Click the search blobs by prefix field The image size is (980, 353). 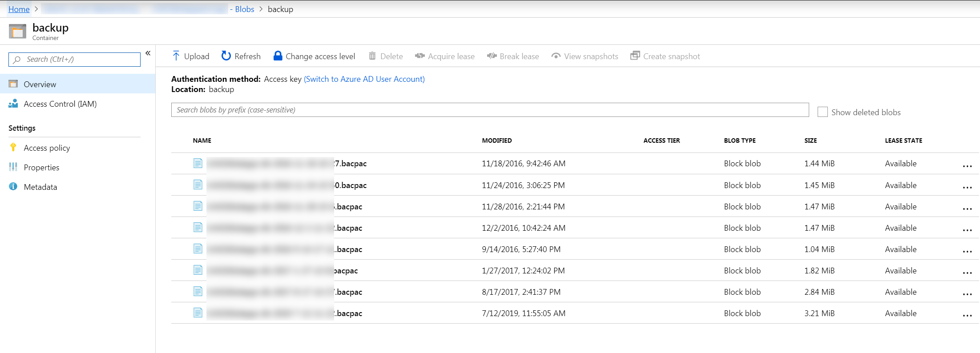click(489, 110)
